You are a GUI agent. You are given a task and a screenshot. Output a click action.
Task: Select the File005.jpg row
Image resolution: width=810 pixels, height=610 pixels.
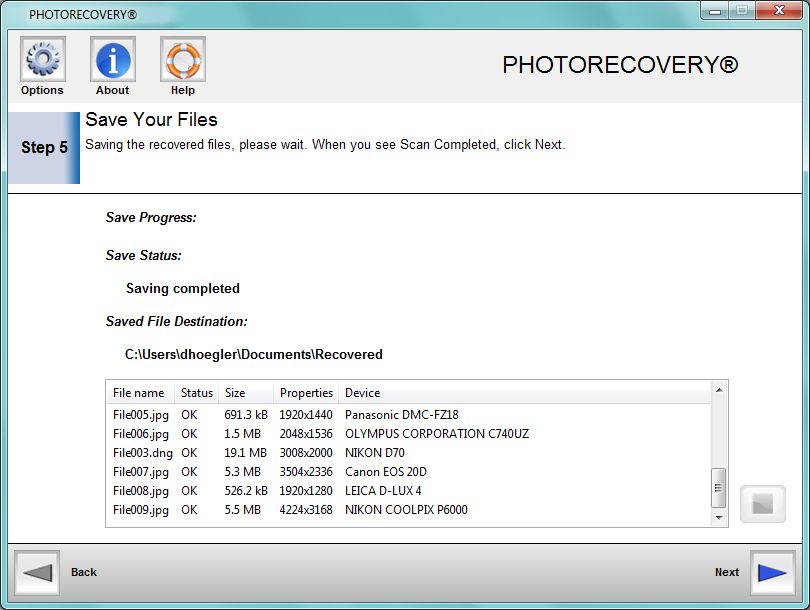408,415
